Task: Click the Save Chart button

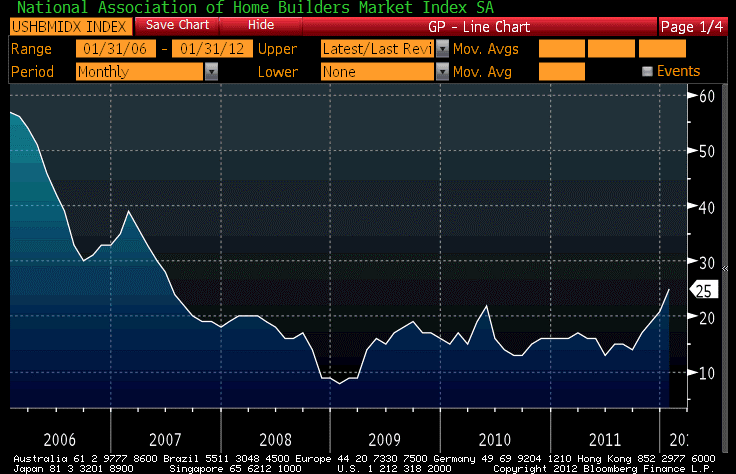Action: [x=177, y=25]
